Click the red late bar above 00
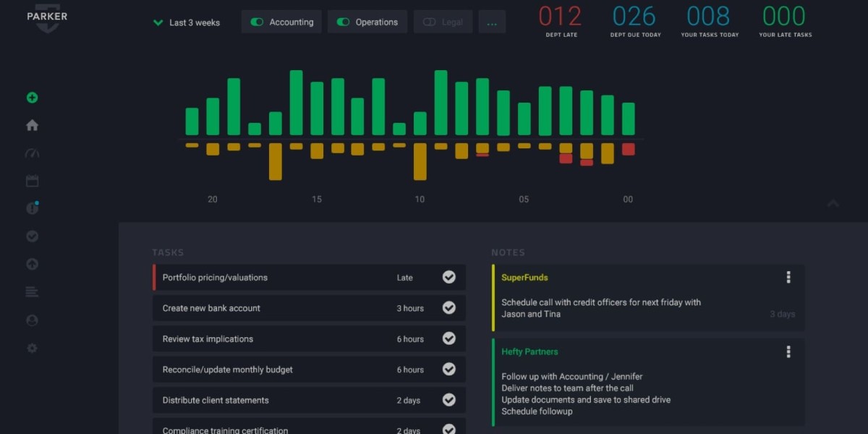 tap(628, 149)
